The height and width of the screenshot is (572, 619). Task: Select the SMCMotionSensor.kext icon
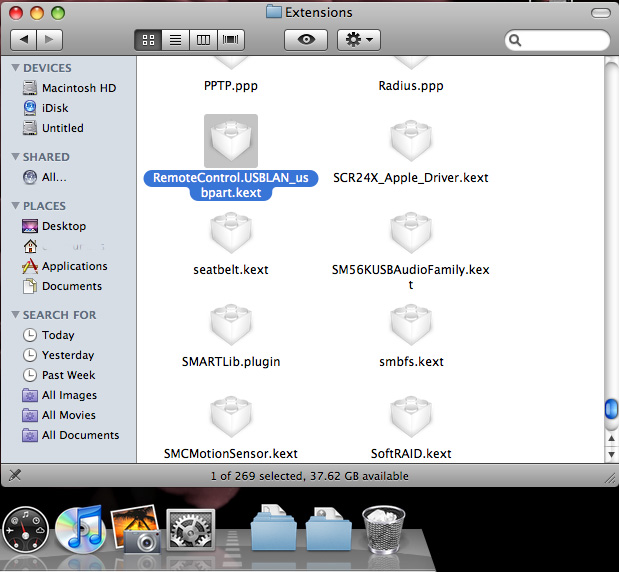(231, 416)
